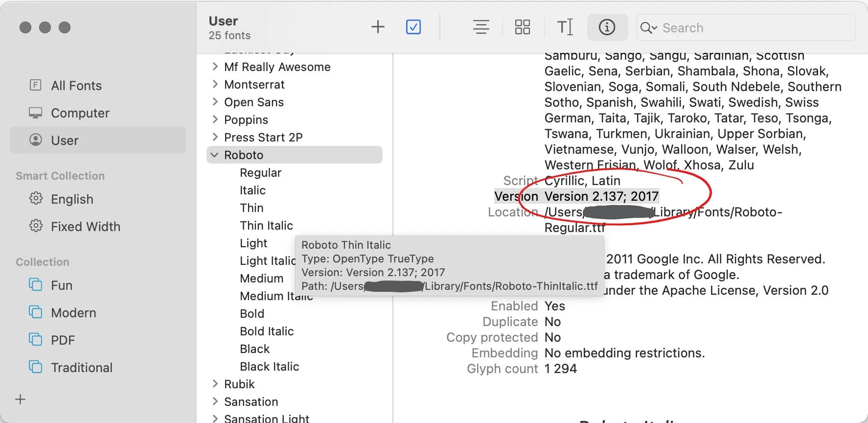
Task: Open the Fun collection
Action: [x=98, y=285]
